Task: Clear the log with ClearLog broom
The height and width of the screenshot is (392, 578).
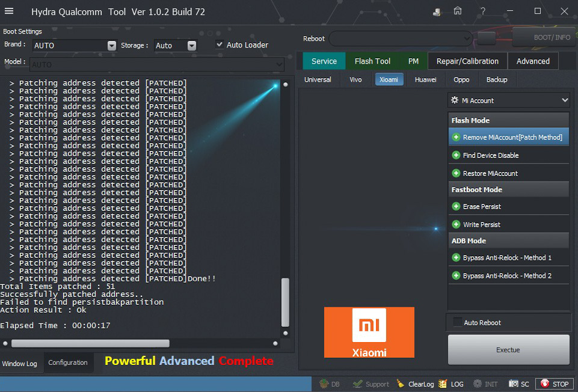Action: coord(416,384)
